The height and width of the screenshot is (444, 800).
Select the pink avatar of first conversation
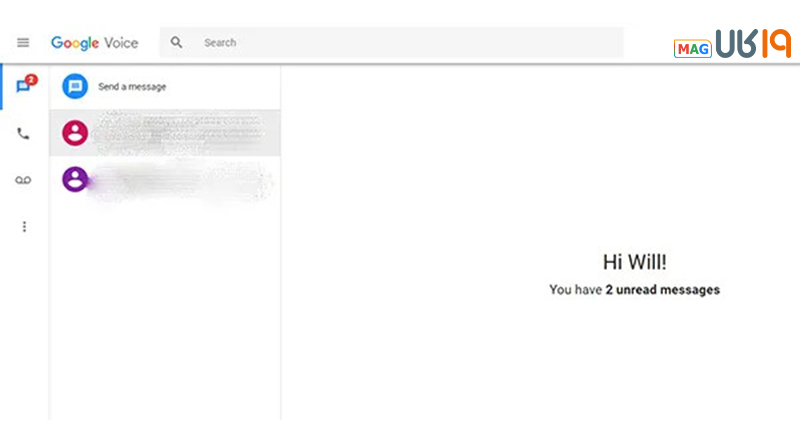point(74,133)
